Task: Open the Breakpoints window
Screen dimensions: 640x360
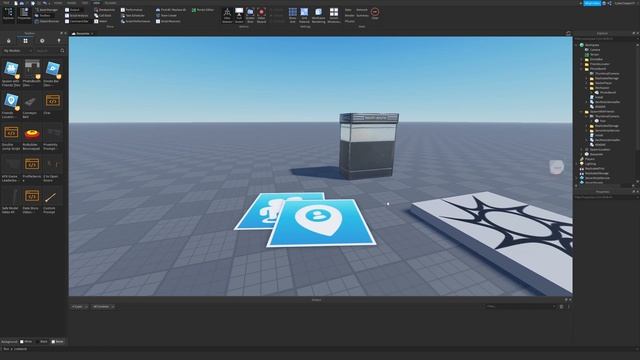Action: coord(104,10)
